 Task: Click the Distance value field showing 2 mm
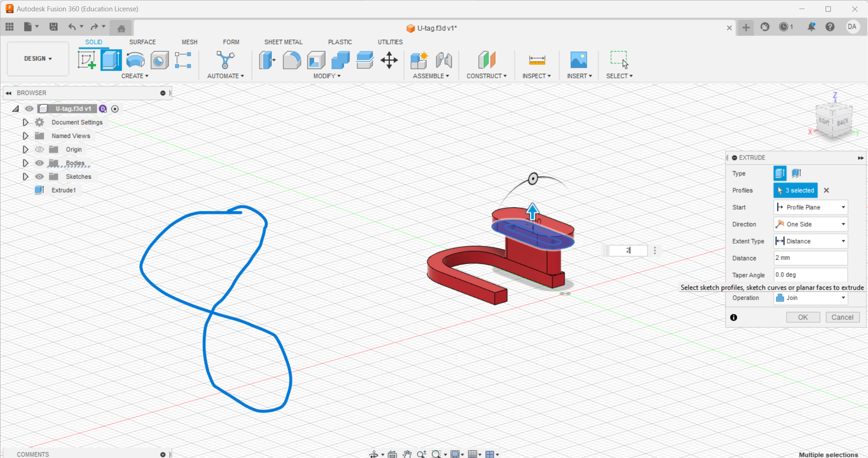810,258
